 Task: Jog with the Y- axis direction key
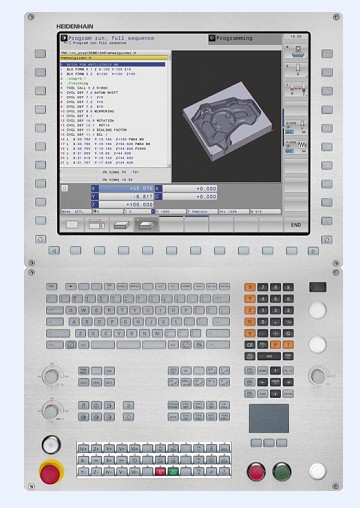83,471
